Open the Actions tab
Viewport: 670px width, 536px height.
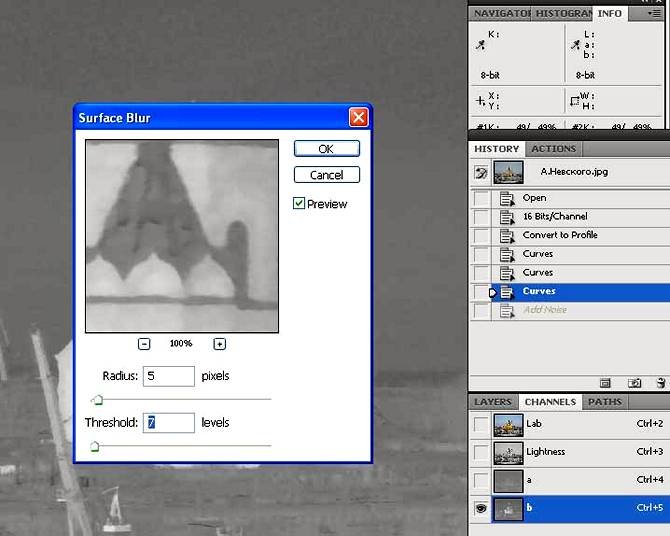(553, 149)
